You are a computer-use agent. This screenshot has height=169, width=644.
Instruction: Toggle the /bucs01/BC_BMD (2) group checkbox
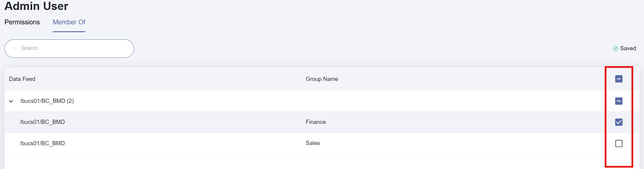[619, 101]
